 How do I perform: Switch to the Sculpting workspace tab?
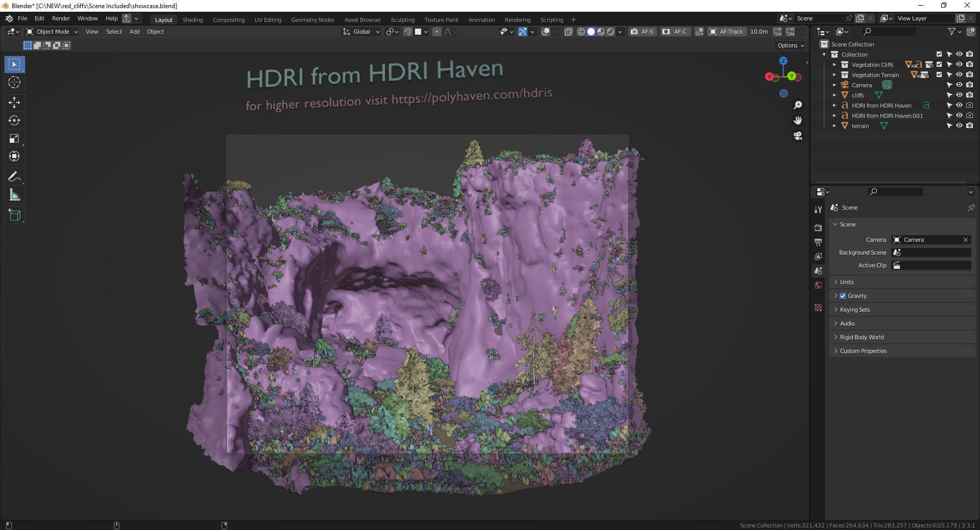pos(403,20)
